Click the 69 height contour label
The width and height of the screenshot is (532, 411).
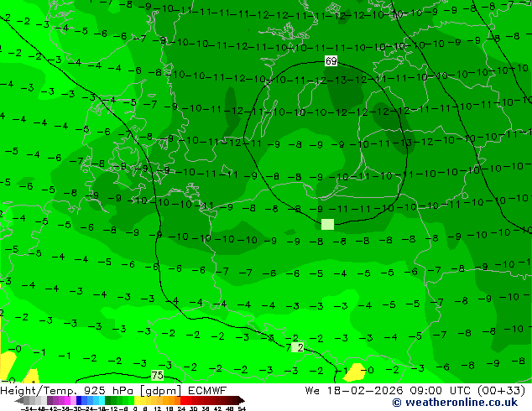pyautogui.click(x=331, y=61)
